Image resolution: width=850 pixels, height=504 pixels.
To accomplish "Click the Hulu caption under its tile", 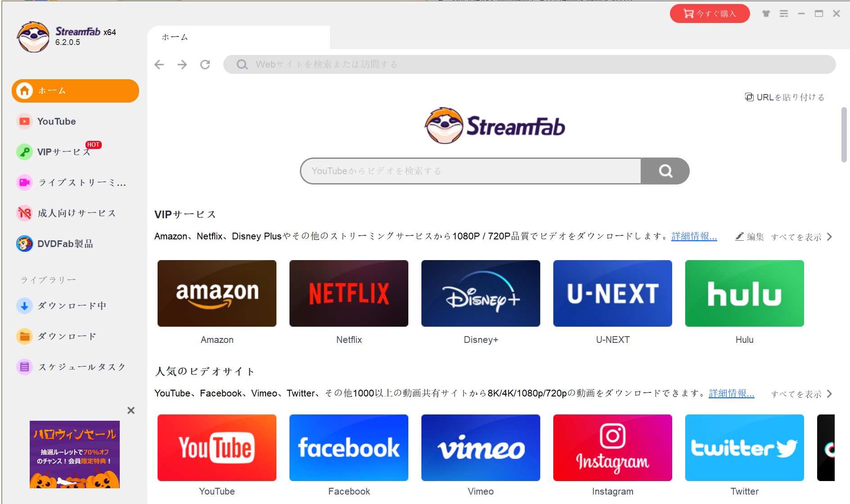I will coord(745,340).
